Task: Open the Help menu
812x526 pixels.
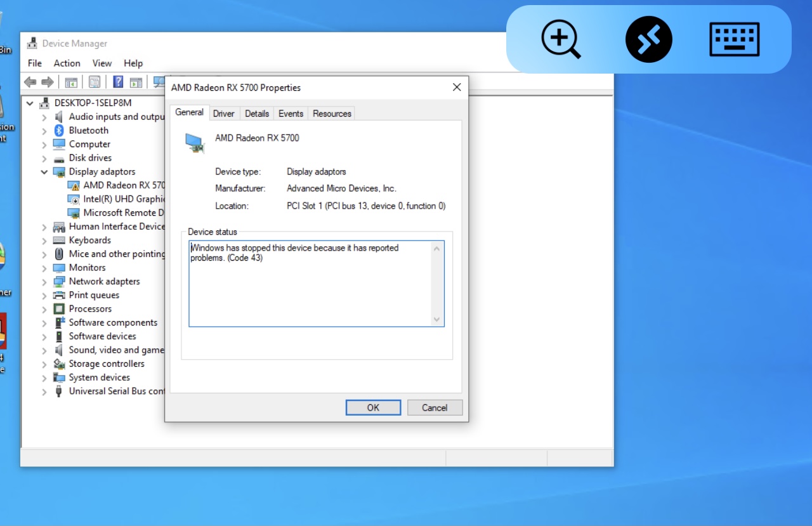Action: 133,63
